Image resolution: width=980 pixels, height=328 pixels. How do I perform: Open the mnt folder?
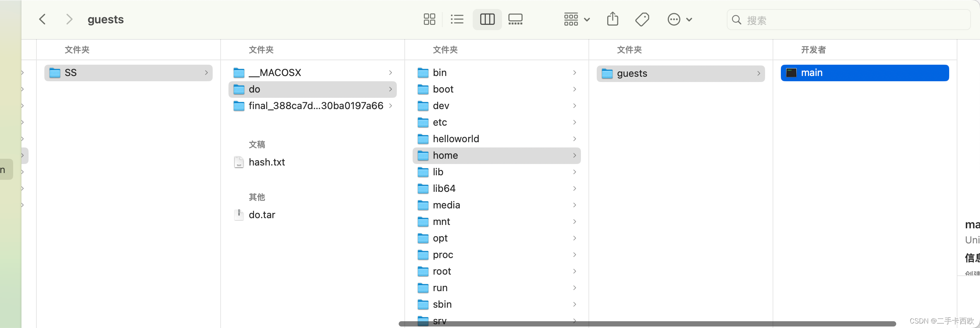tap(496, 222)
